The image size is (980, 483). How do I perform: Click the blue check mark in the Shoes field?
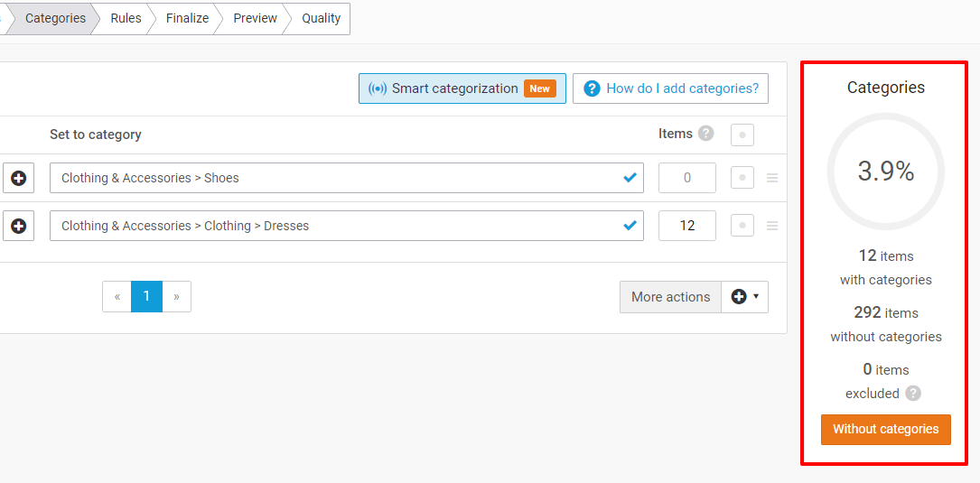coord(630,178)
